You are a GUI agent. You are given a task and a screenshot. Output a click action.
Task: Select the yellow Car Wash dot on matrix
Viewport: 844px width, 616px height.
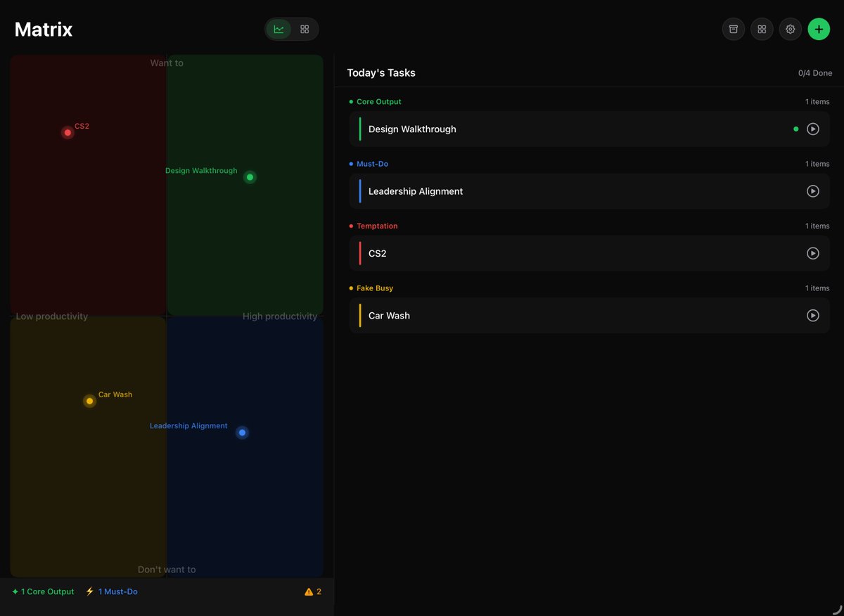tap(89, 401)
